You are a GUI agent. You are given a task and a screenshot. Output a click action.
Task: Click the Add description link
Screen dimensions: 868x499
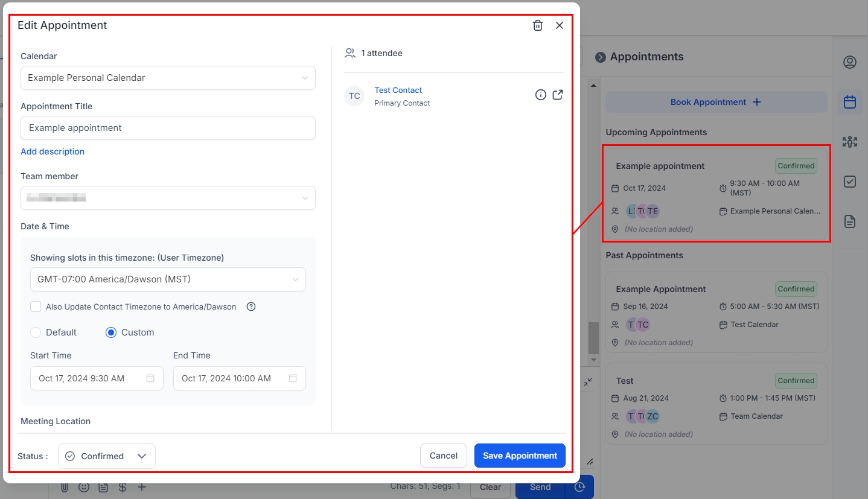click(x=53, y=151)
